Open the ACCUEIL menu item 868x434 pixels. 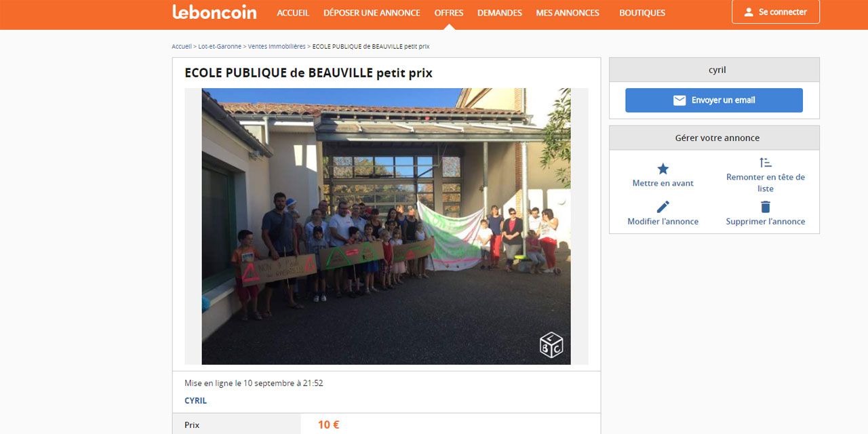tap(293, 13)
